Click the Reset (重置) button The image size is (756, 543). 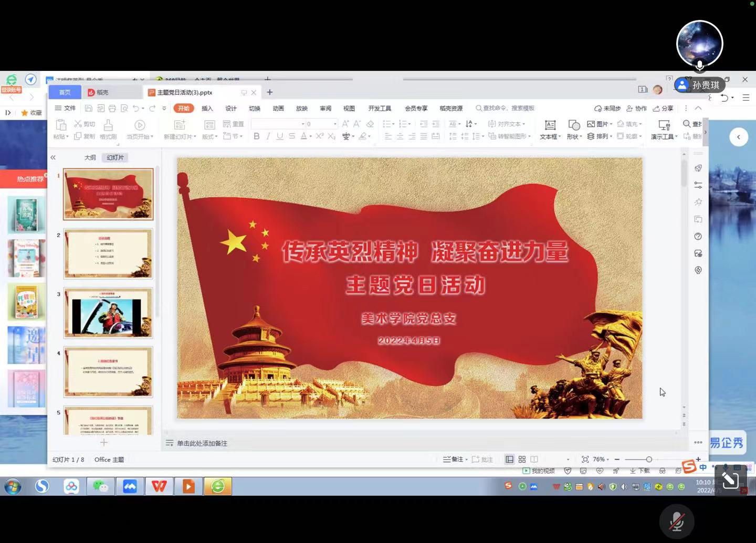click(x=234, y=124)
